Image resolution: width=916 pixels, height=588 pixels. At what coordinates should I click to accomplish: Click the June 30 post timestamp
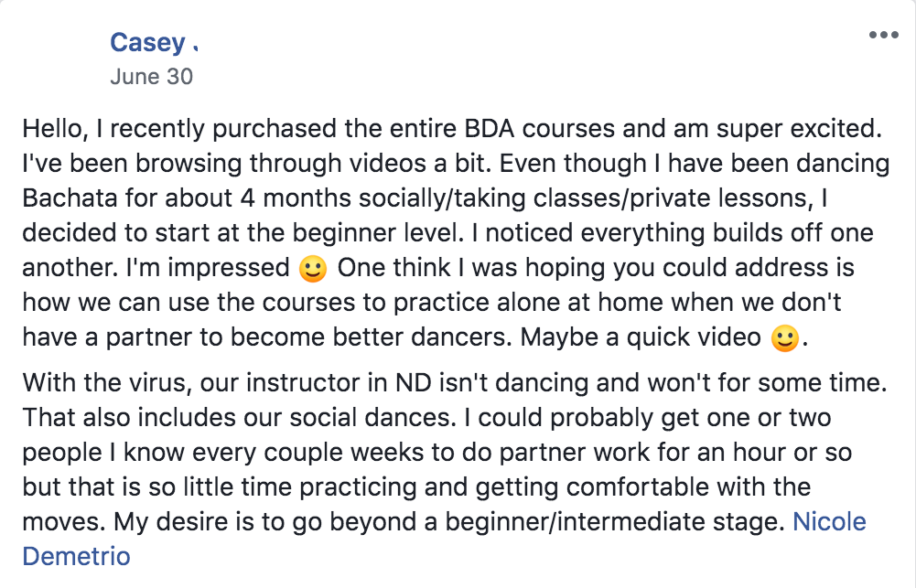click(151, 76)
